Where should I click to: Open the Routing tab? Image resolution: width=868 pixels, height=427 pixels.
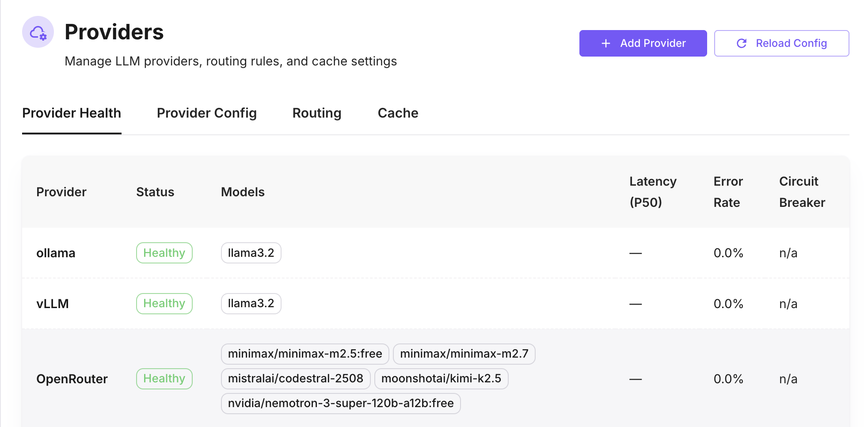click(316, 113)
